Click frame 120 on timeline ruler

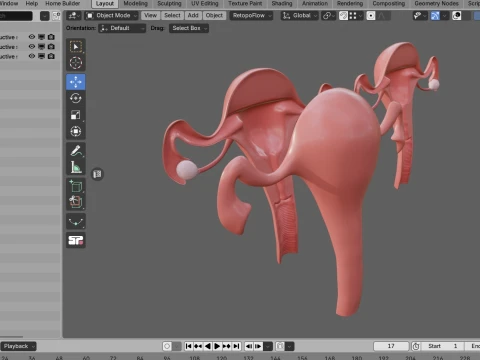[221, 358]
